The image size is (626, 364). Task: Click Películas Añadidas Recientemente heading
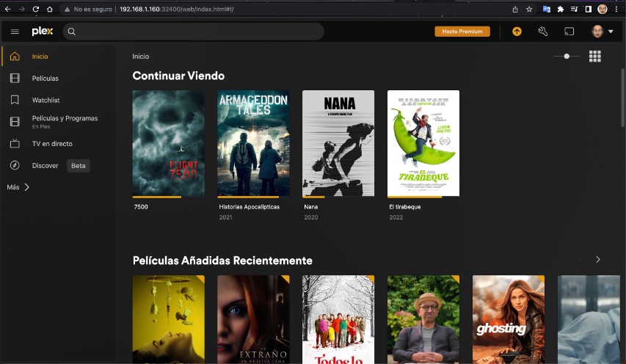[x=222, y=261]
